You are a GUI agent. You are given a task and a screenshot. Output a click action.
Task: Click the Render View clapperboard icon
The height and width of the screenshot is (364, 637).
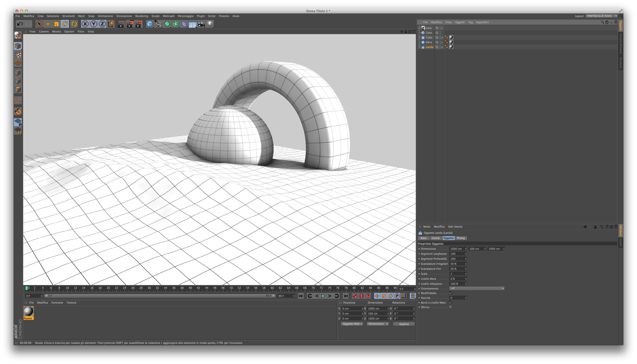pos(121,24)
